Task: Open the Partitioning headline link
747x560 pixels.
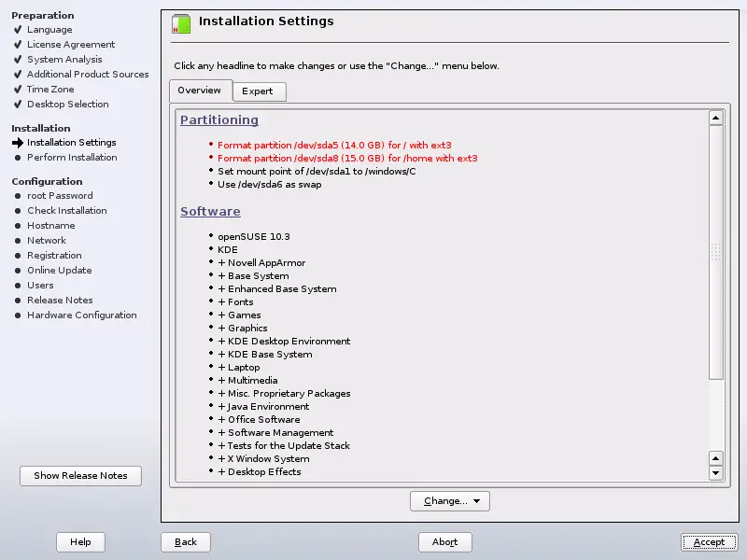Action: pyautogui.click(x=219, y=120)
